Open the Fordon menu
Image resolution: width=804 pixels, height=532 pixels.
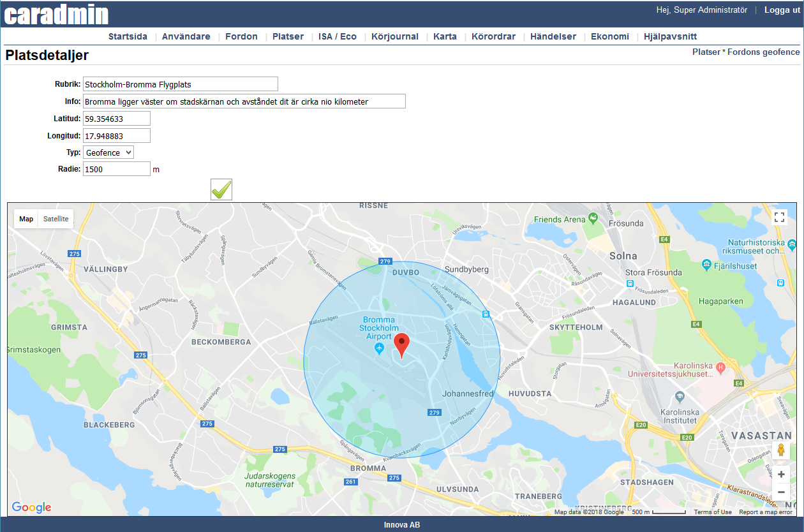click(x=241, y=36)
